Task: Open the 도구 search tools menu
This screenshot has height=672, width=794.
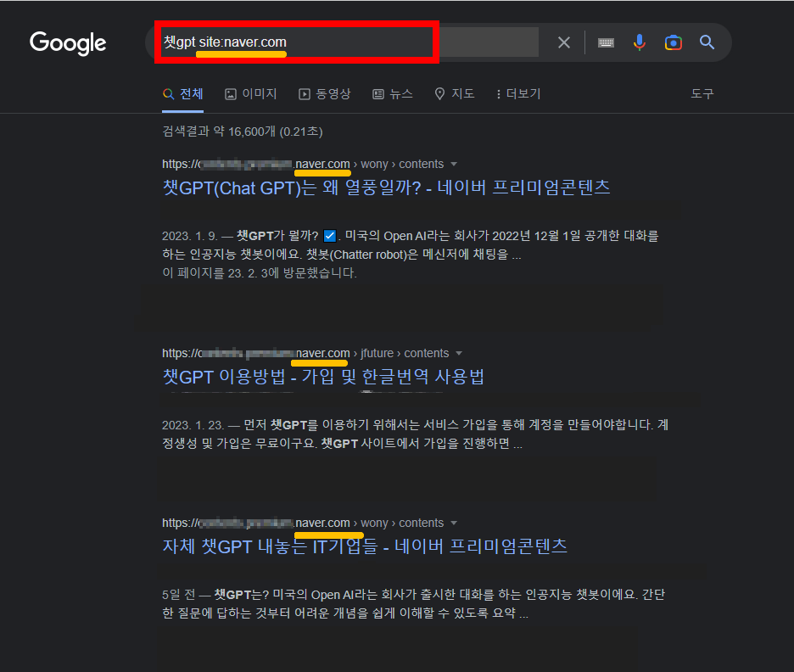Action: coord(702,93)
